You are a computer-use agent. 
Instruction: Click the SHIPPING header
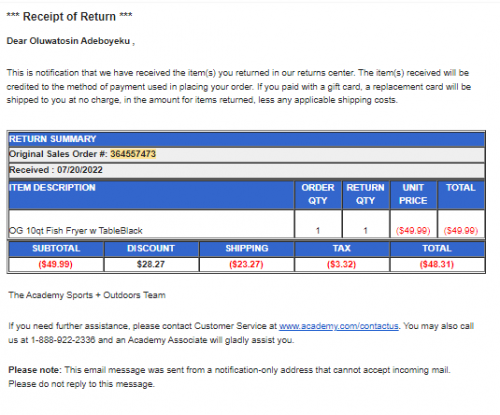click(247, 249)
